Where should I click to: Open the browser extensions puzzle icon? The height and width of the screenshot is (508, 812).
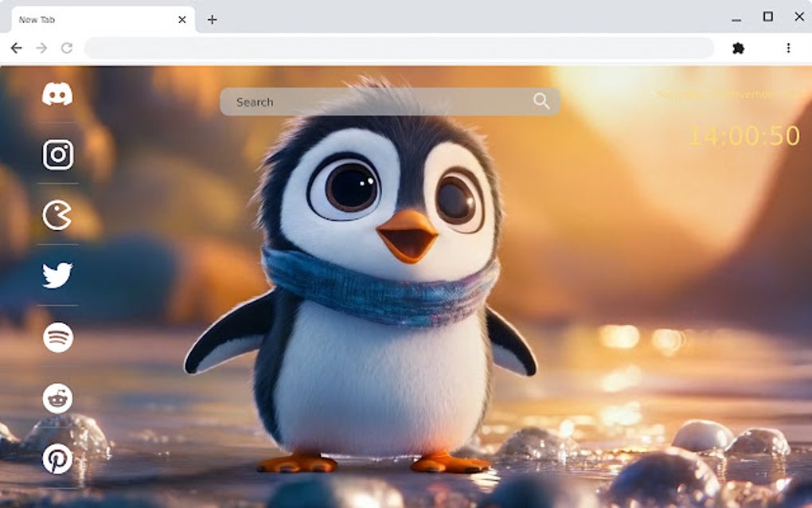(x=739, y=48)
